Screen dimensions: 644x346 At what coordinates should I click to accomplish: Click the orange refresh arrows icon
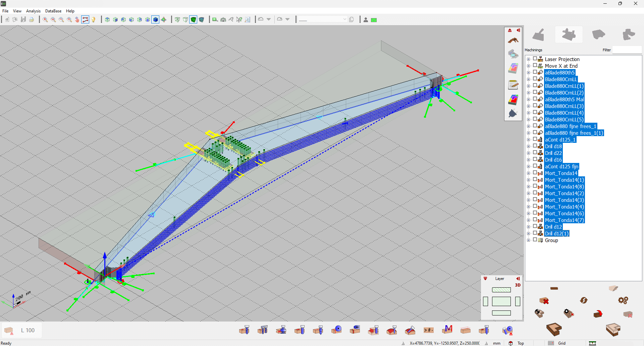[x=584, y=300]
